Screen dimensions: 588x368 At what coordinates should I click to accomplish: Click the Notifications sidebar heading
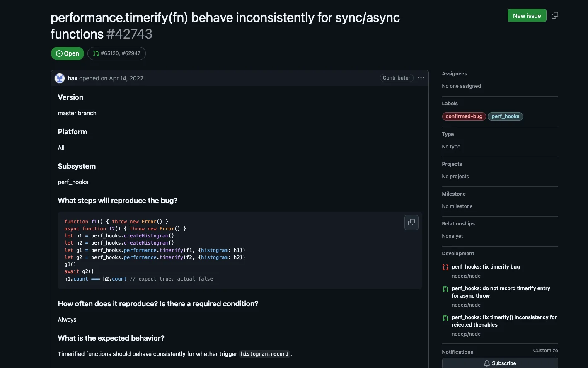(457, 352)
